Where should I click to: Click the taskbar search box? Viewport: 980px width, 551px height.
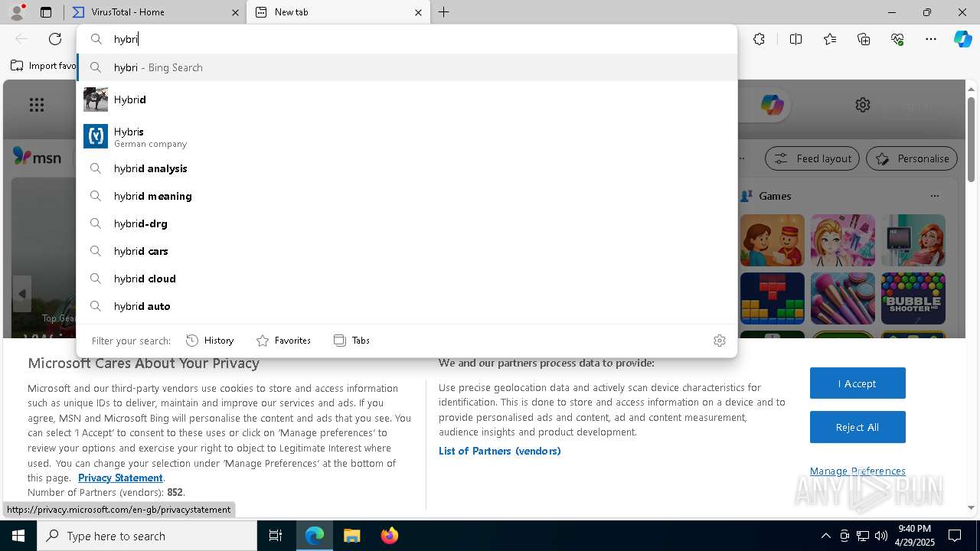(147, 536)
